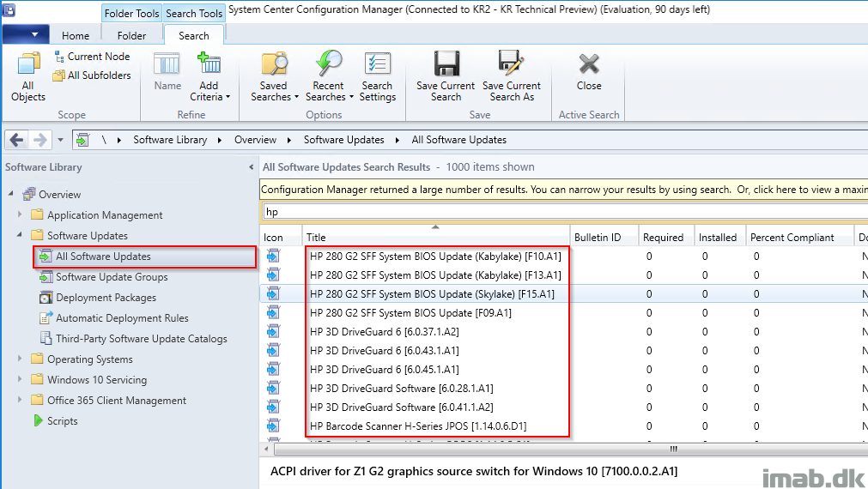Select All Software Updates tree item
The image size is (868, 489).
coord(145,257)
